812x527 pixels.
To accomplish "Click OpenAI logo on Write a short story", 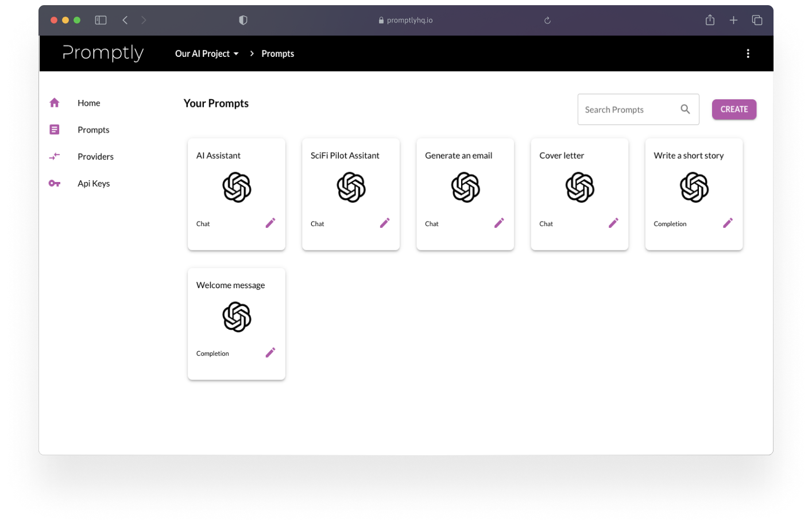I will pos(694,187).
